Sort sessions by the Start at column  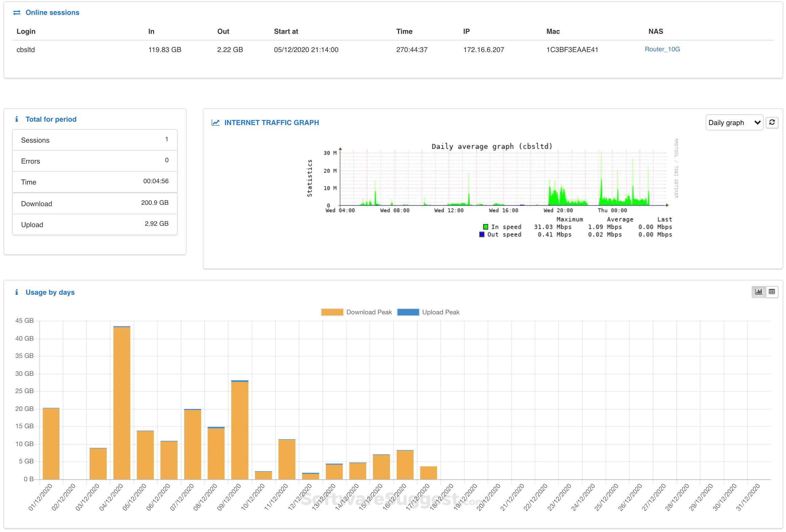286,31
